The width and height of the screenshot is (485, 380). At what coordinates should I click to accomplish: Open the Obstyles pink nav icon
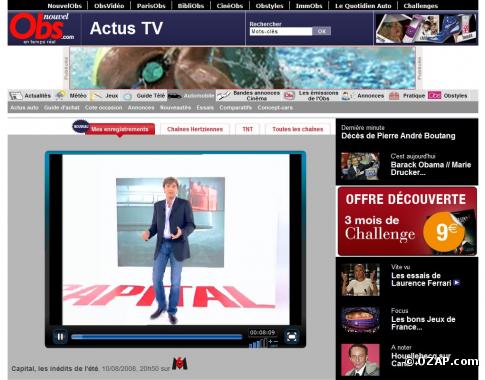click(x=434, y=96)
